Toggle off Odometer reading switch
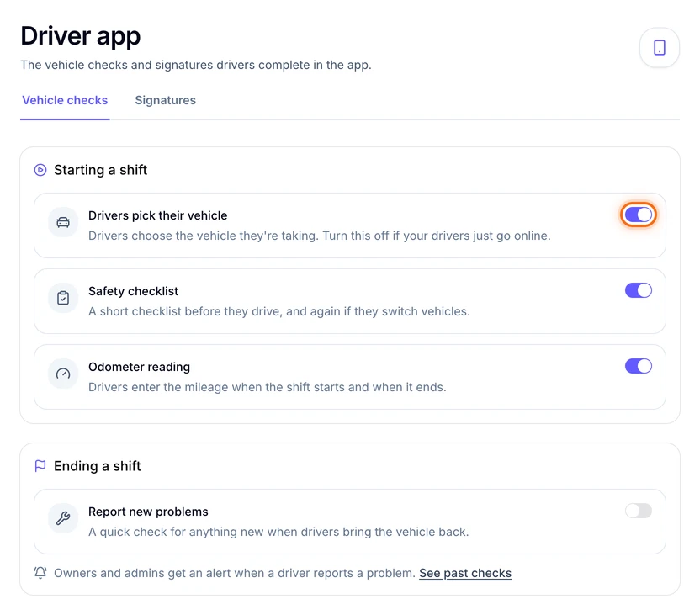700x615 pixels. pos(638,367)
